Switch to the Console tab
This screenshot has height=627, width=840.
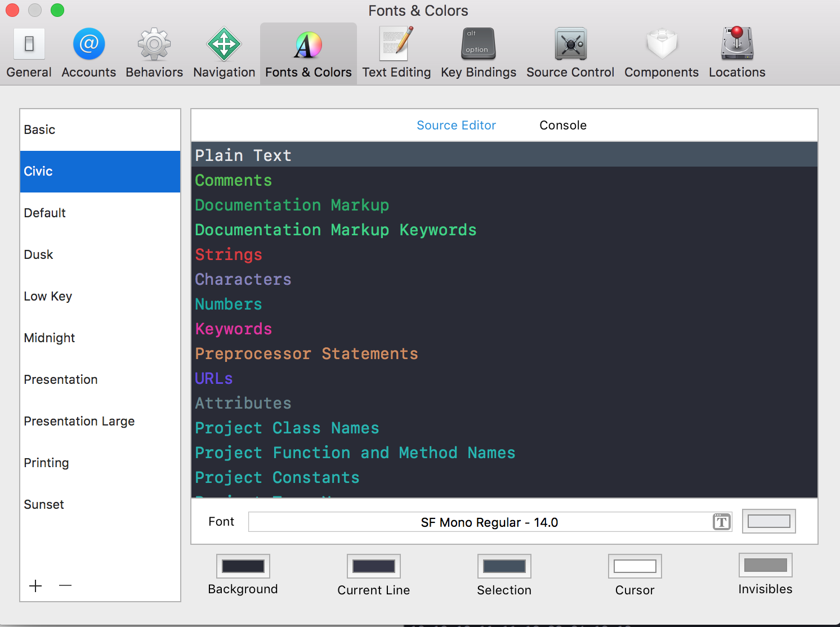pyautogui.click(x=563, y=126)
